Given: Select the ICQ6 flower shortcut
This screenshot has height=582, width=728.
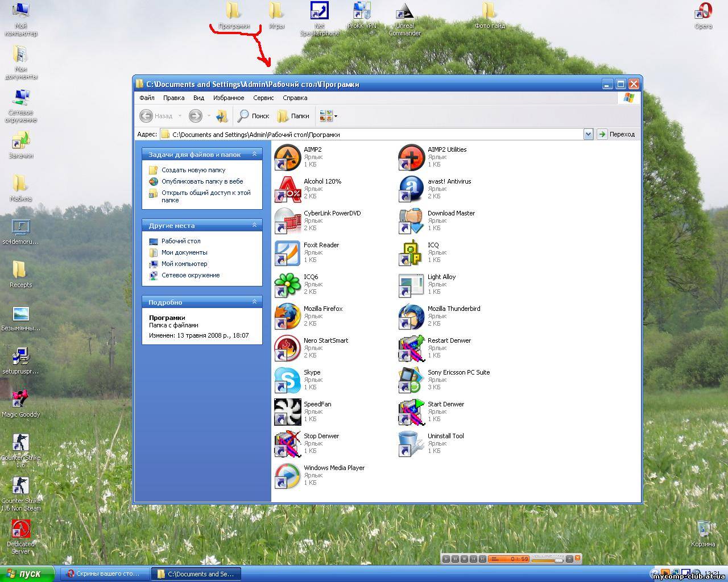Looking at the screenshot, I should click(288, 285).
